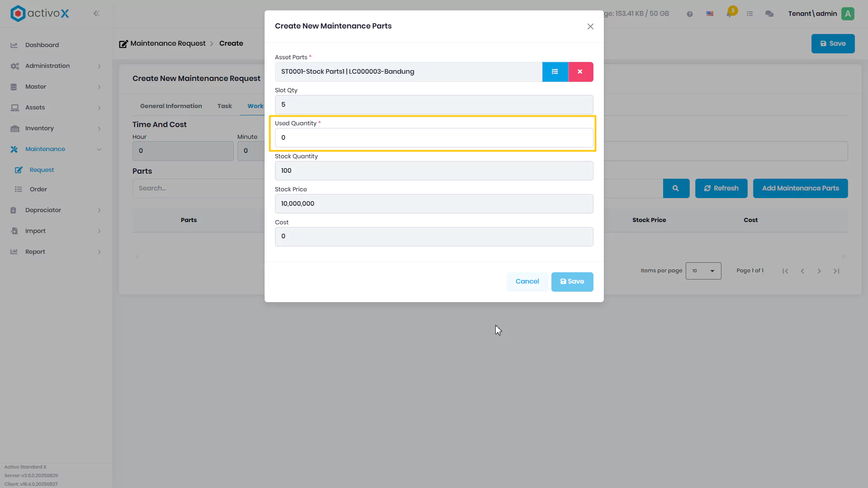868x488 pixels.
Task: Expand the Depreciator menu chevron
Action: 99,211
